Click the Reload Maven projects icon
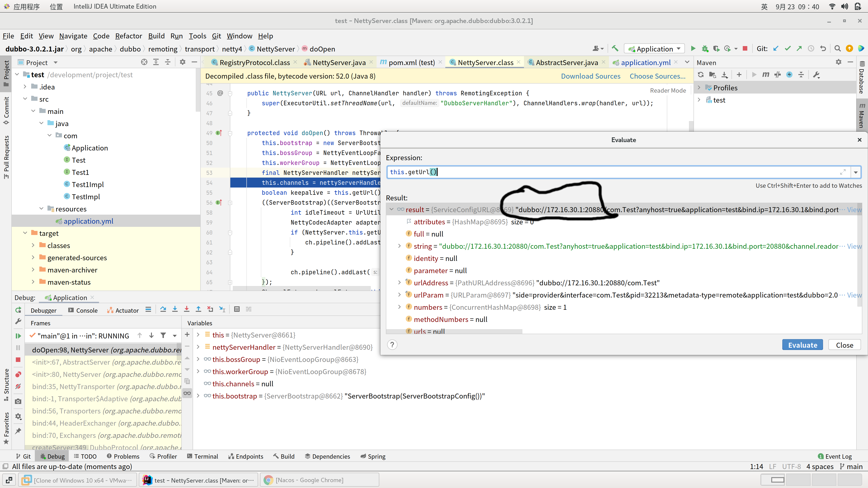 click(701, 75)
